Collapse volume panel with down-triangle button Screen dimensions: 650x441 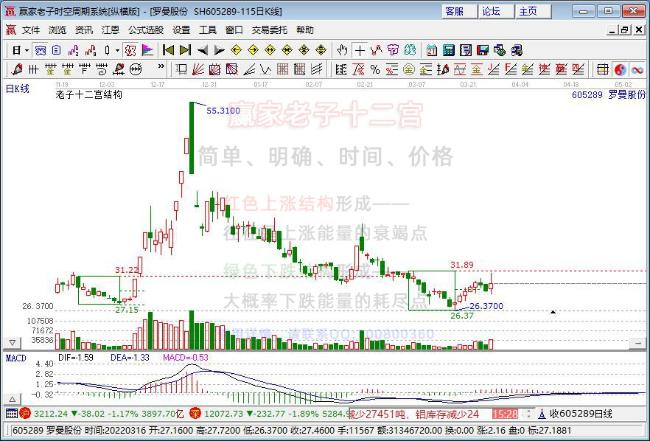point(12,343)
